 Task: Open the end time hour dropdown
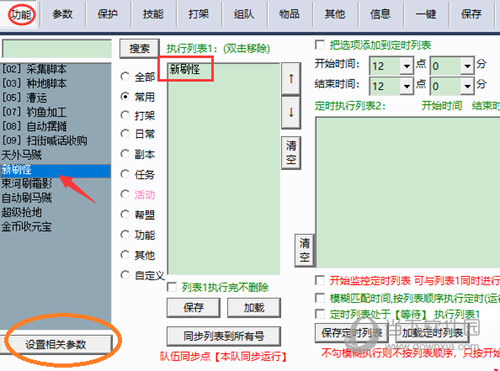(x=407, y=86)
